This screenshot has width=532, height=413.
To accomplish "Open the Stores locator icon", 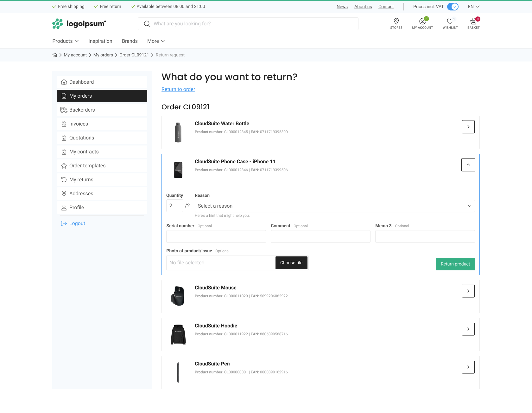I will click(x=396, y=22).
